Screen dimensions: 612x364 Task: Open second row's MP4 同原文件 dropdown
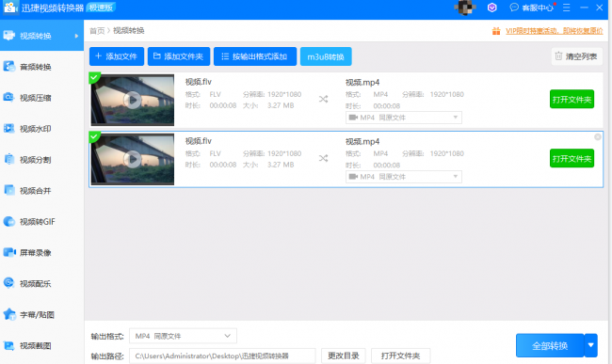(x=404, y=177)
